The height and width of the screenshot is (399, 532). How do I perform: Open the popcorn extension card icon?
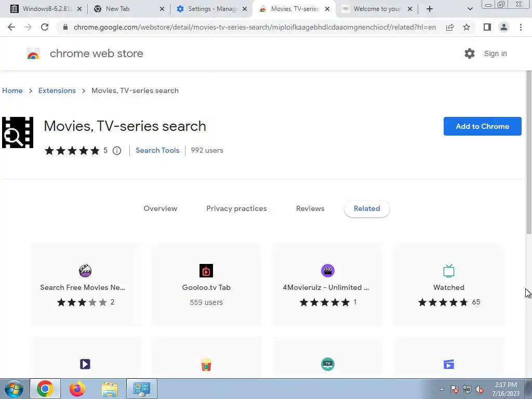[206, 364]
